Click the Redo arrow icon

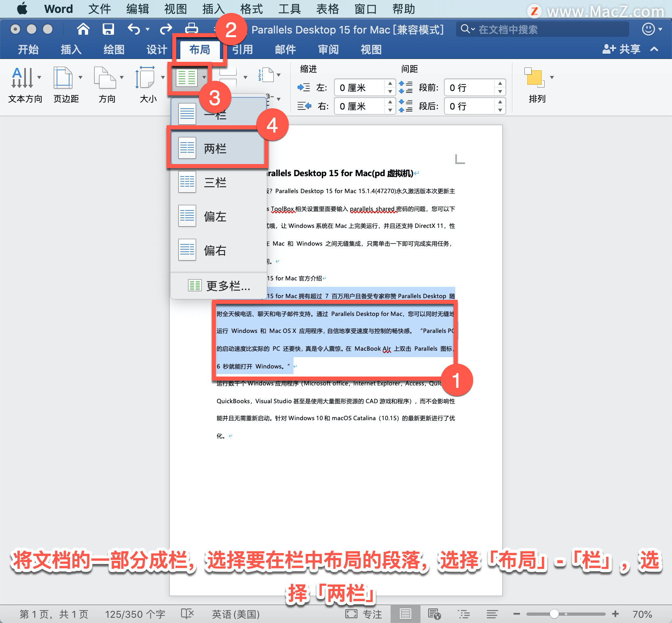(166, 29)
